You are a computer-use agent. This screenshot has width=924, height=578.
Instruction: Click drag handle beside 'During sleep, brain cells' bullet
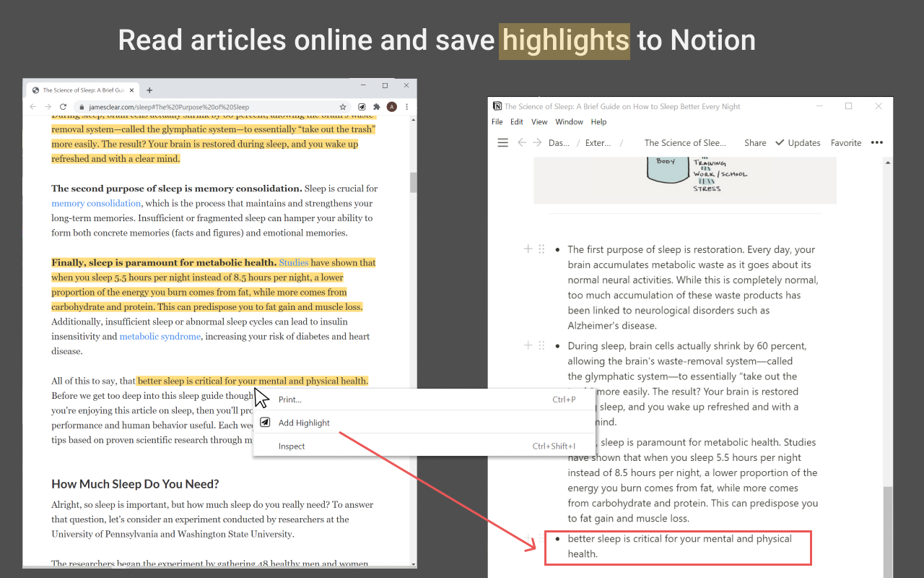point(541,345)
